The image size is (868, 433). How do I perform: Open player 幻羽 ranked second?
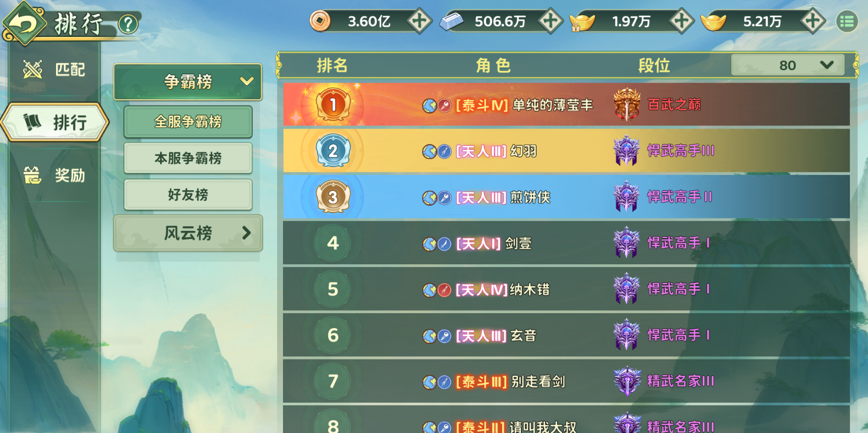click(x=566, y=151)
